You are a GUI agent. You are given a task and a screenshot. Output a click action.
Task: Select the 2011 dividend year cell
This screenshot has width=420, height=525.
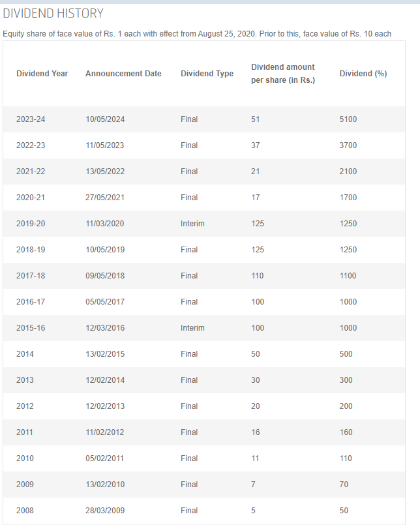coord(25,432)
